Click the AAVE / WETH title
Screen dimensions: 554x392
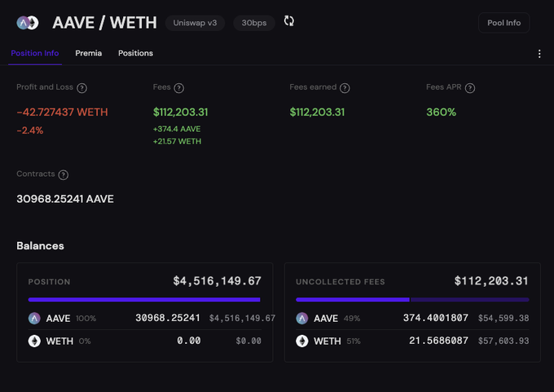pos(104,23)
